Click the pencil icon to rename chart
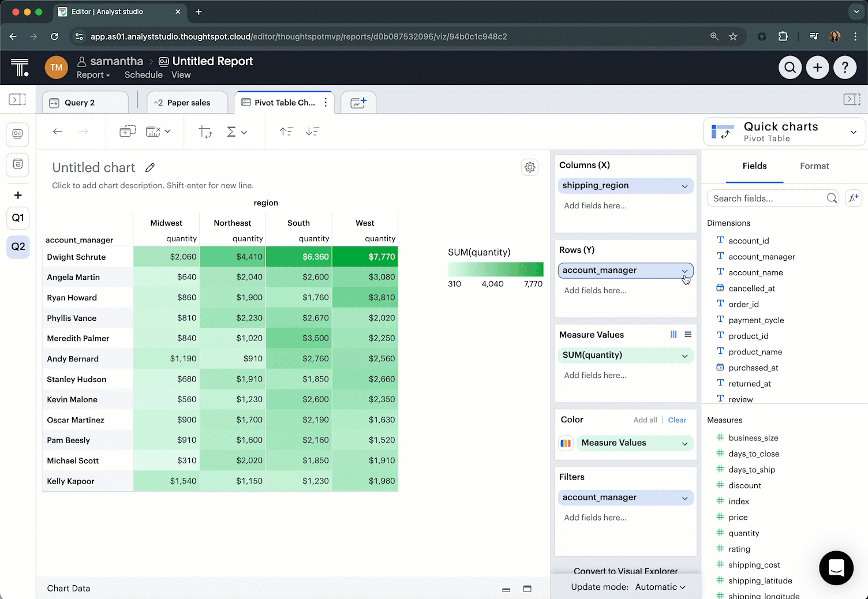This screenshot has width=868, height=599. tap(150, 168)
